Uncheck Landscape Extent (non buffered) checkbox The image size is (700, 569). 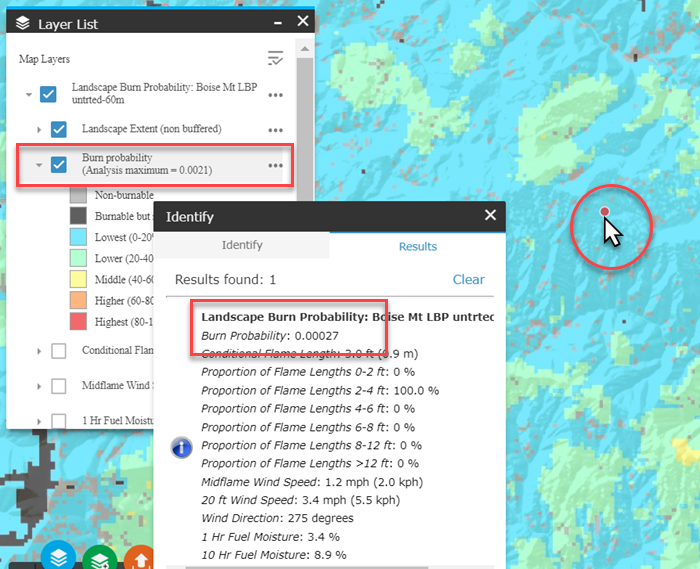[x=59, y=129]
